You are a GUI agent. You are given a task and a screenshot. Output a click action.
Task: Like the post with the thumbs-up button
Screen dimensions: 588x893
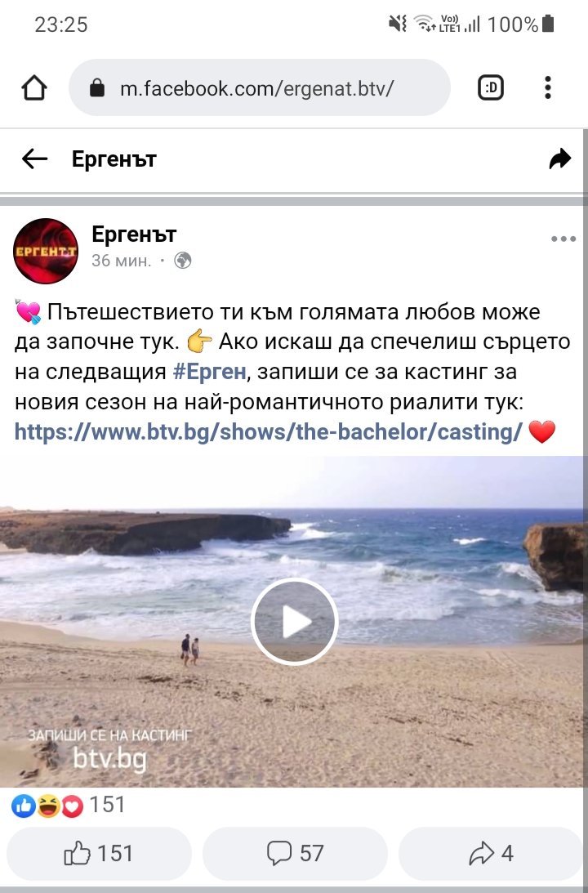[99, 853]
